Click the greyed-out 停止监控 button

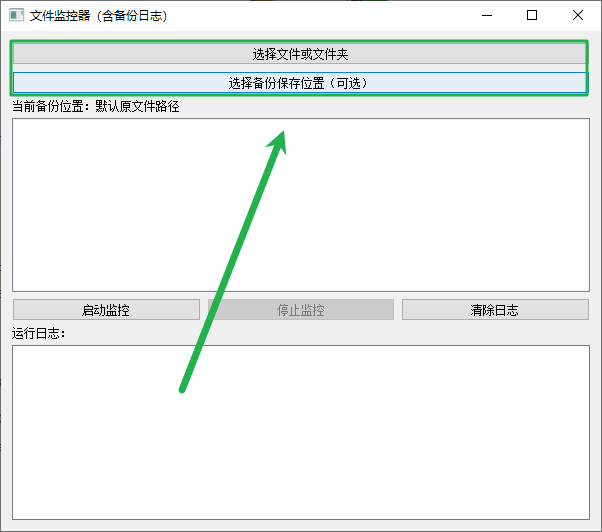click(300, 310)
